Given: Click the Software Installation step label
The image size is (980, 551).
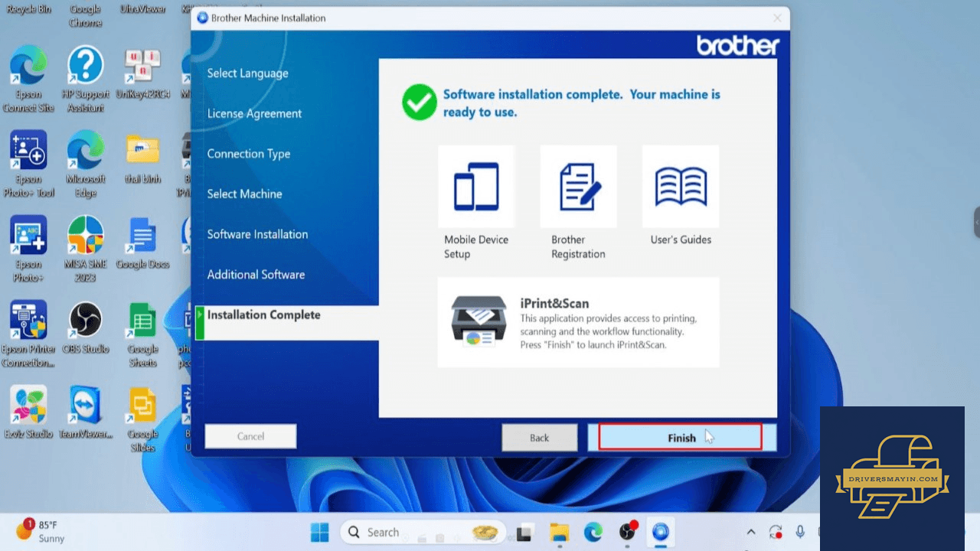Looking at the screenshot, I should (x=257, y=234).
